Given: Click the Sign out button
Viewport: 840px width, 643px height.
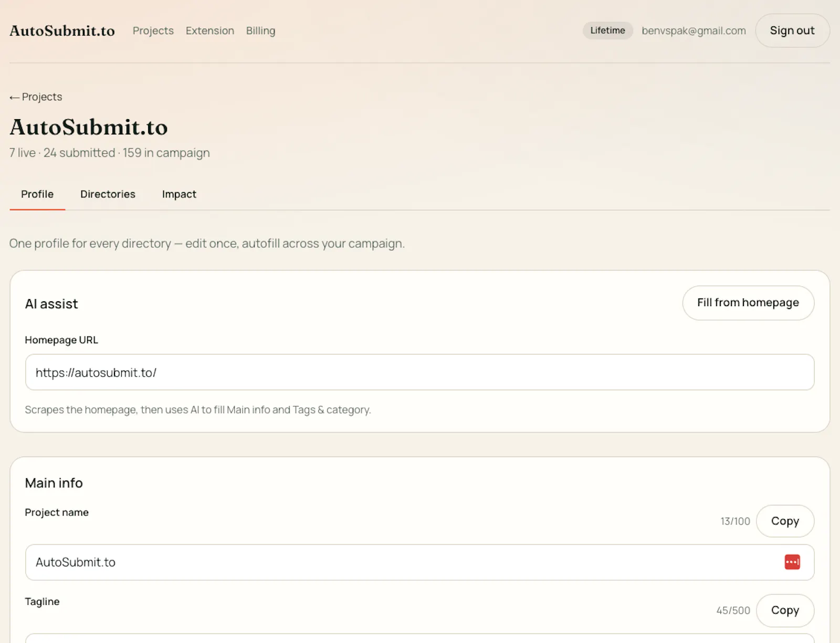Looking at the screenshot, I should (792, 30).
